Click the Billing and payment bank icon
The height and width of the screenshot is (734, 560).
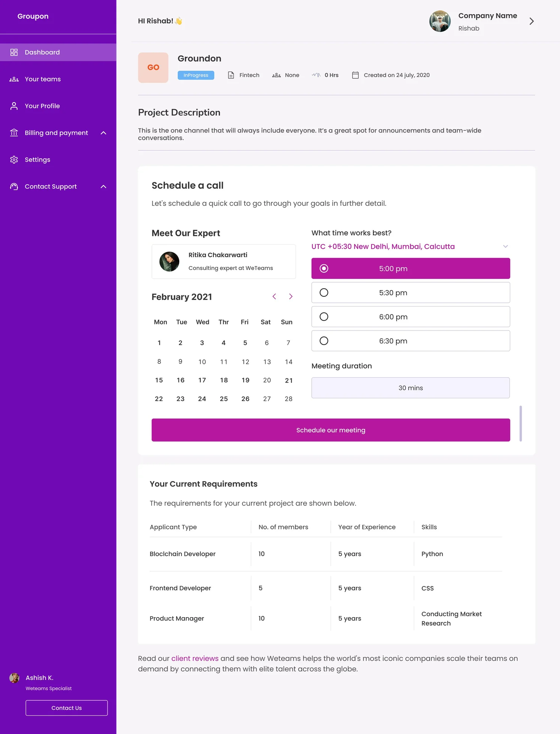pos(14,133)
